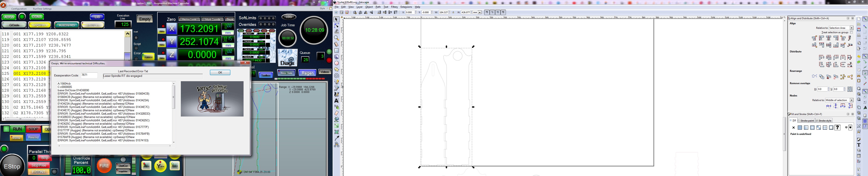This screenshot has width=868, height=176.
Task: Switch to the Stroke paint tab
Action: click(x=806, y=121)
